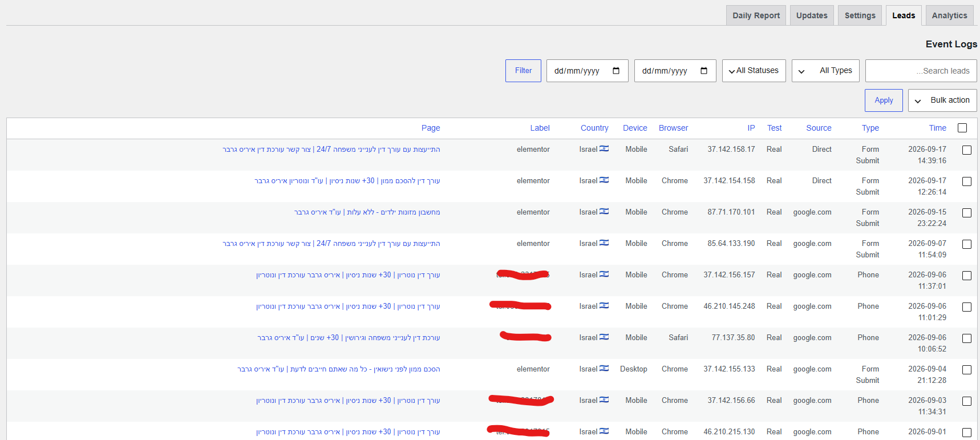Viewport: 980px width, 440px height.
Task: Select all leads with the header checkbox
Action: [x=962, y=128]
